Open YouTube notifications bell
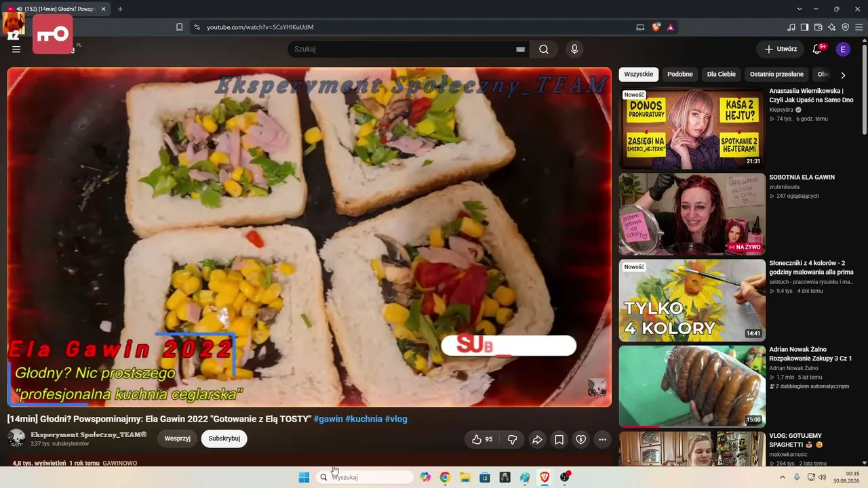 coord(817,49)
